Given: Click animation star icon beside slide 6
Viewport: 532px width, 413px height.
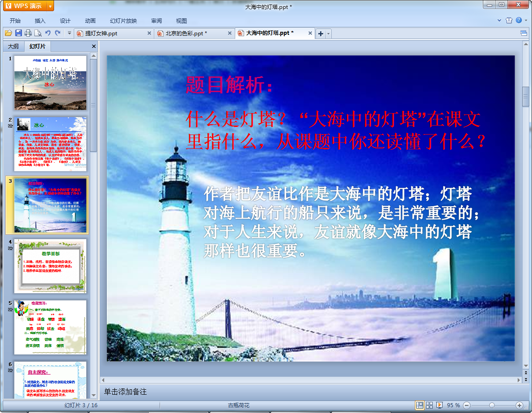Looking at the screenshot, I should pyautogui.click(x=10, y=370).
